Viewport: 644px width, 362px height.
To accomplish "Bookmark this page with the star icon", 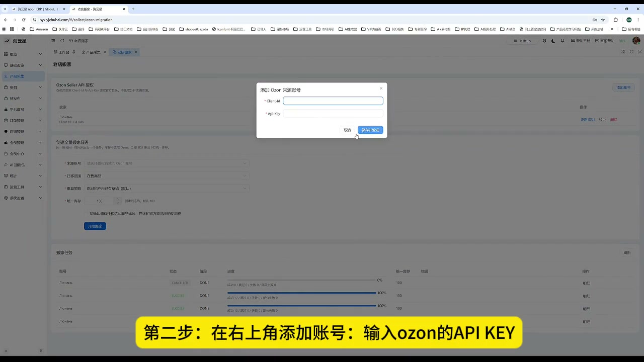I will 603,20.
